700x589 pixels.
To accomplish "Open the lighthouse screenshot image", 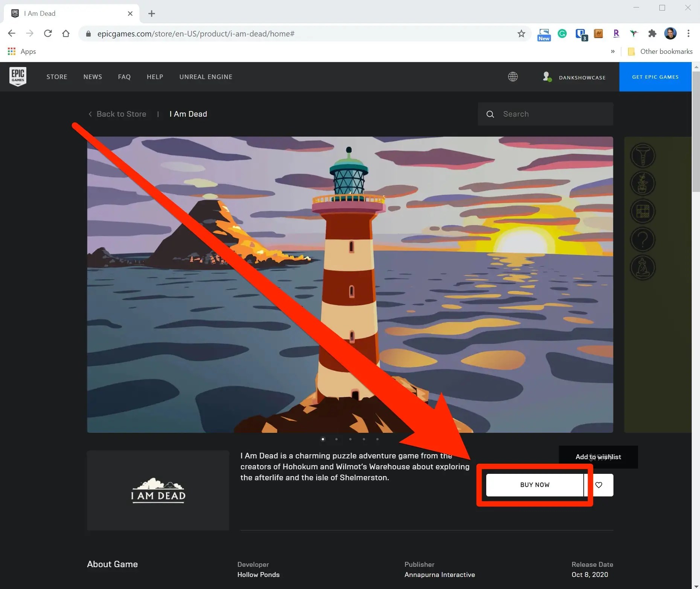I will [x=350, y=285].
